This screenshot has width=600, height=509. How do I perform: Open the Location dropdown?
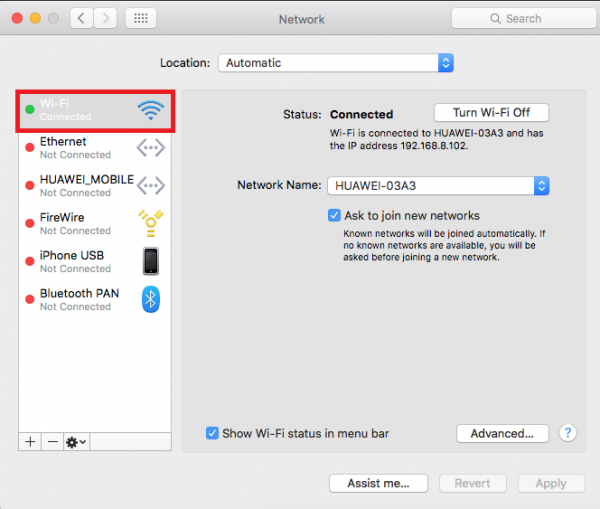pos(336,63)
